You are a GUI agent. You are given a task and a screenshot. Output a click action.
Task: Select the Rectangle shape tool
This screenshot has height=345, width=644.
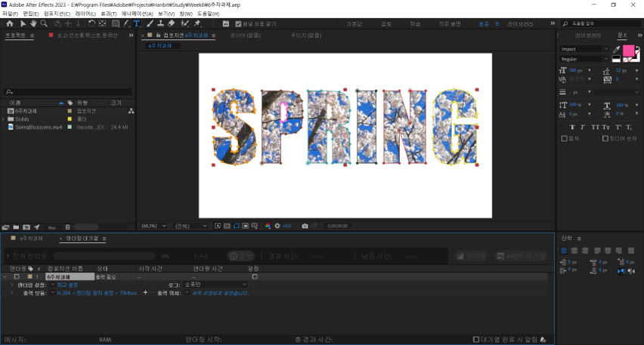(116, 24)
